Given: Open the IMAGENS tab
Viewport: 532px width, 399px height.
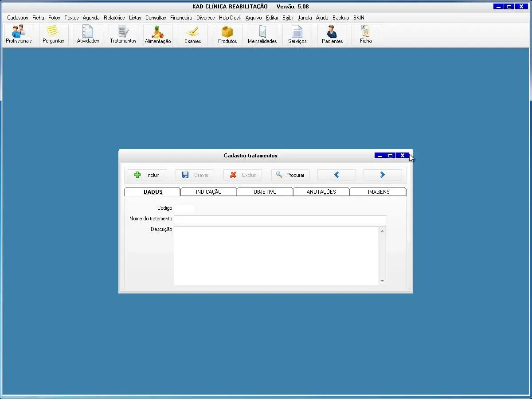Looking at the screenshot, I should (378, 192).
